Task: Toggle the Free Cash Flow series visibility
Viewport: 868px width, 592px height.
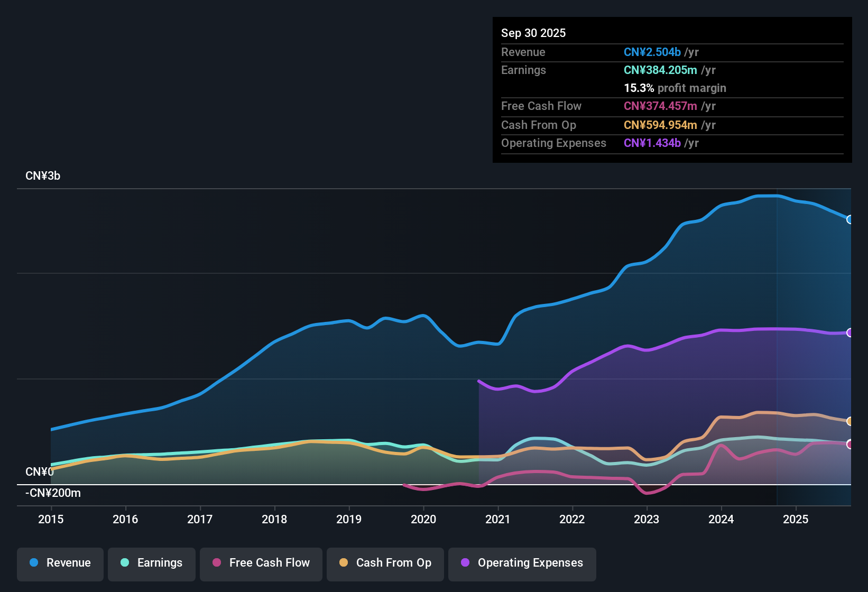Action: (x=261, y=563)
